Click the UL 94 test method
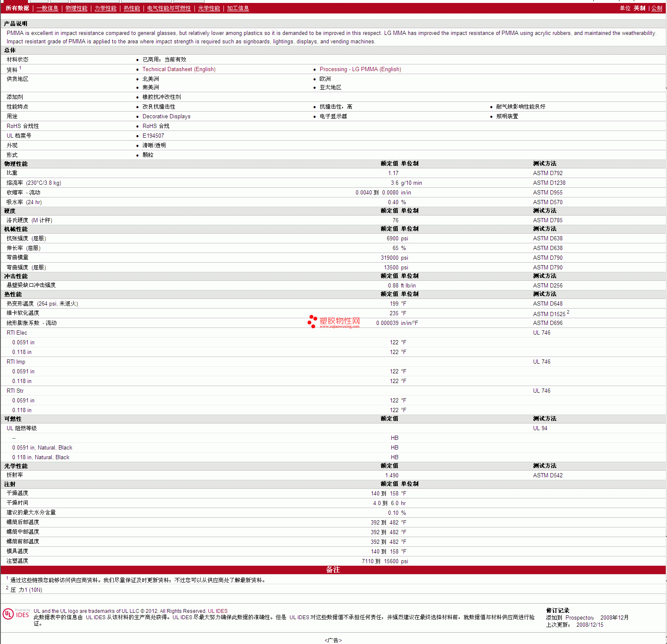Image resolution: width=667 pixels, height=644 pixels. (x=540, y=428)
